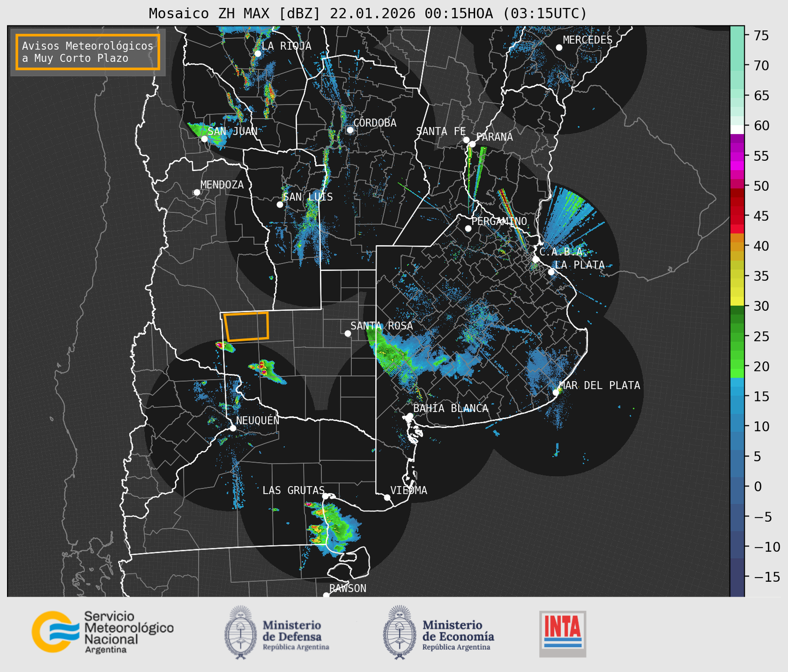The image size is (788, 672).
Task: Select the La Plata city marker dot
Action: tap(551, 272)
